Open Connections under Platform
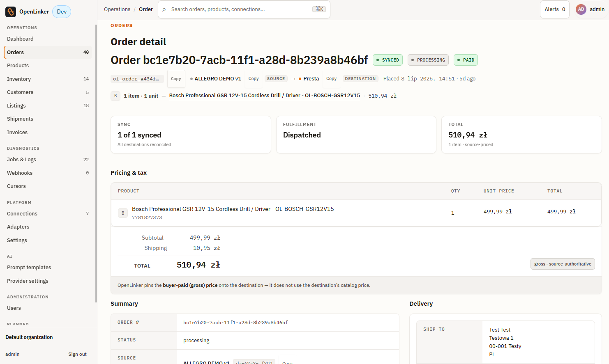The image size is (609, 364). pos(48,213)
